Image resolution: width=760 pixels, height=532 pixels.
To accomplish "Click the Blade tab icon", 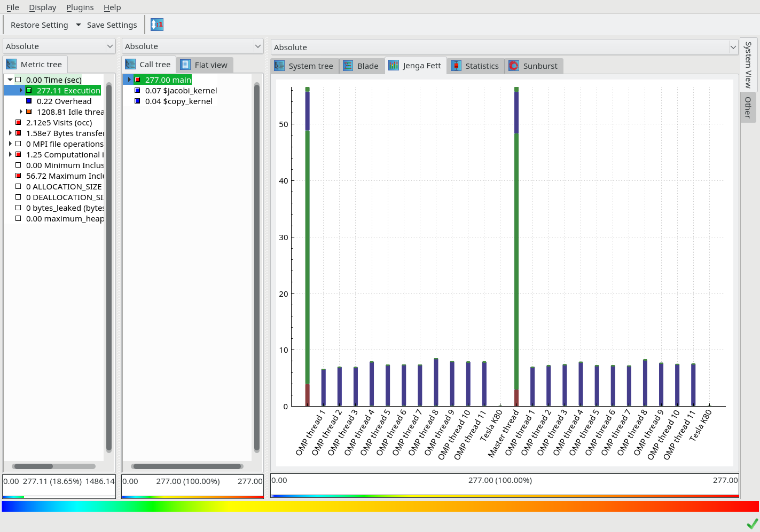I will click(x=348, y=66).
